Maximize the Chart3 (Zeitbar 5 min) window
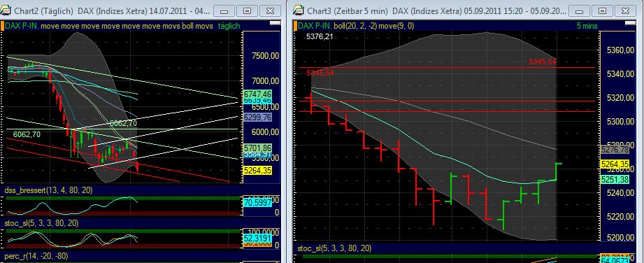Viewport: 644px width, 263px height. click(x=602, y=10)
